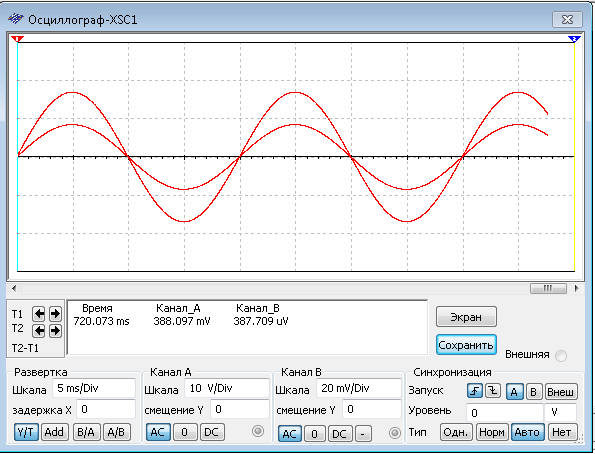Set trigger source to A
This screenshot has width=595, height=454.
pos(514,392)
